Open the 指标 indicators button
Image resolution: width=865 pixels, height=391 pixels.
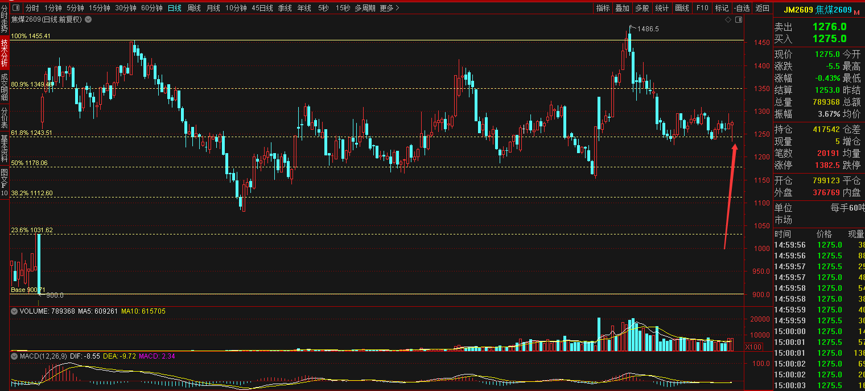603,8
